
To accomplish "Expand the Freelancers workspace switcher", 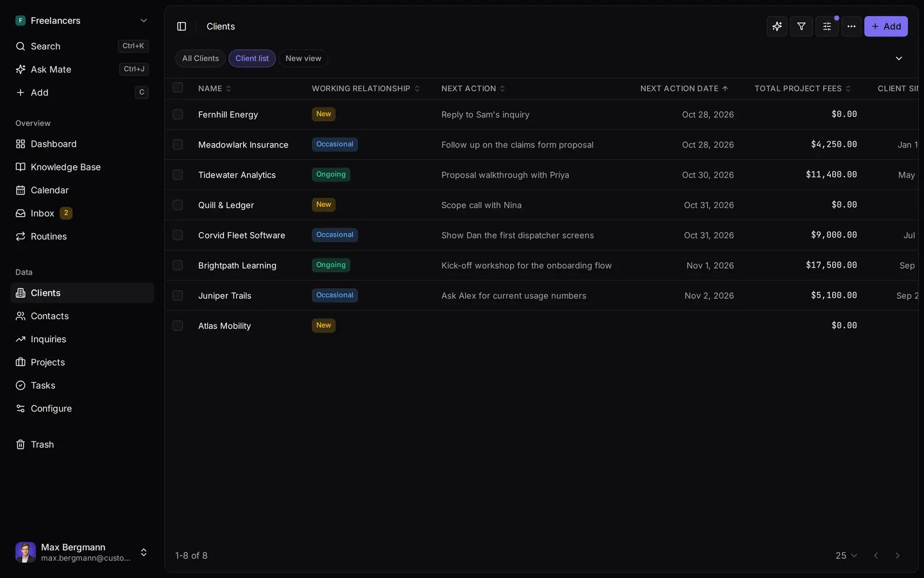I will coord(82,21).
